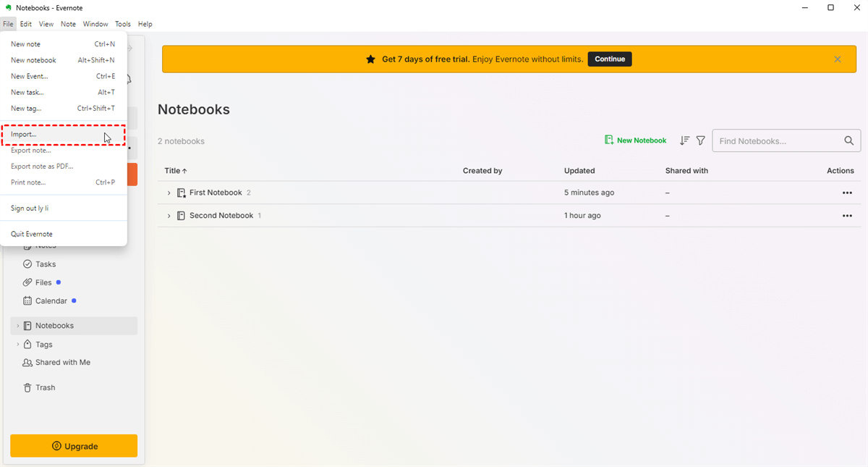Choose Import... from the File menu
The width and height of the screenshot is (868, 467).
point(64,135)
